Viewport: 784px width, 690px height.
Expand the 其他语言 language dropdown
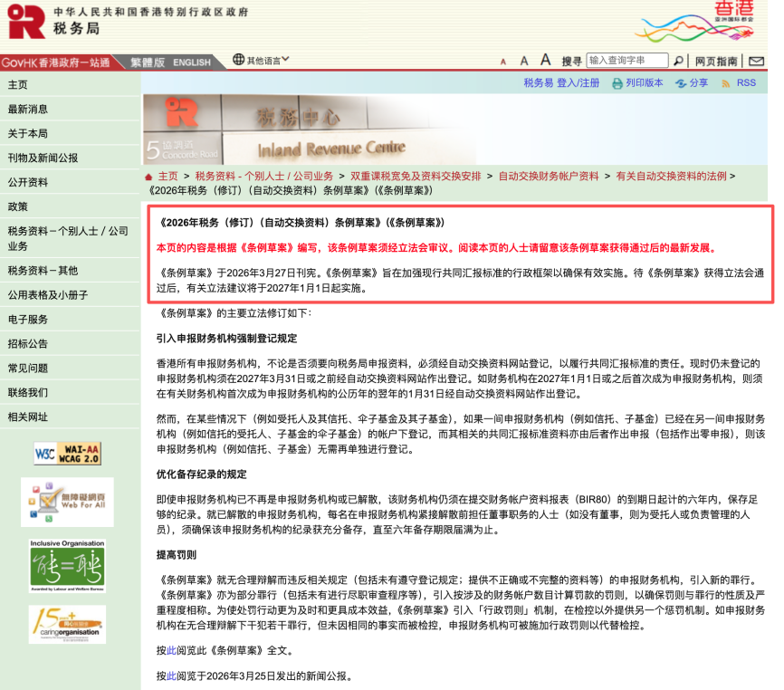(x=261, y=61)
